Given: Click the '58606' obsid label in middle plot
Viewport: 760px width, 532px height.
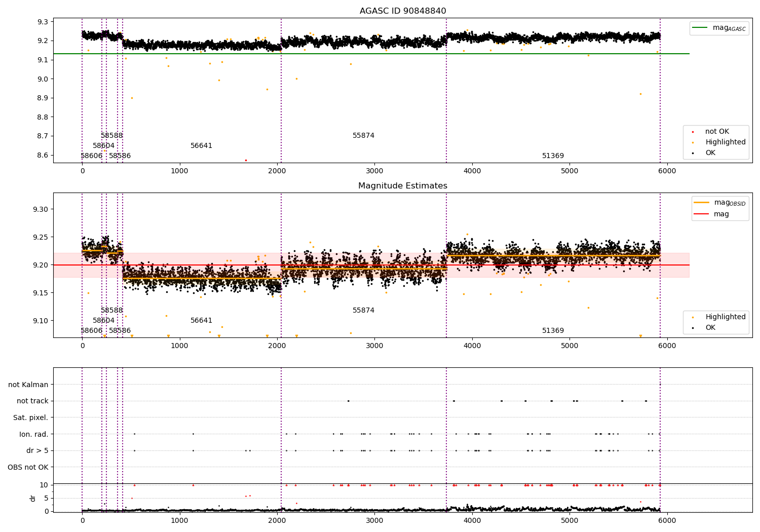Looking at the screenshot, I should [92, 331].
